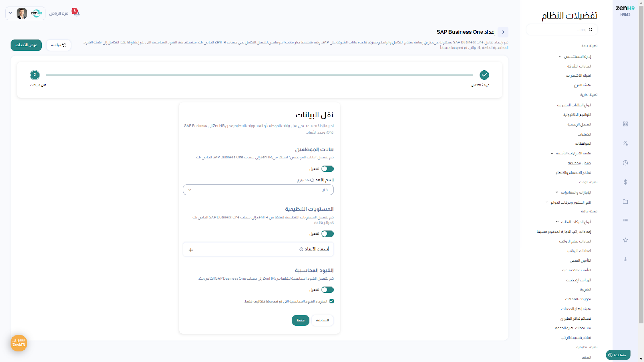Screen dimensions: 644x362
Task: Click the مساعدة help button
Action: pos(618,355)
